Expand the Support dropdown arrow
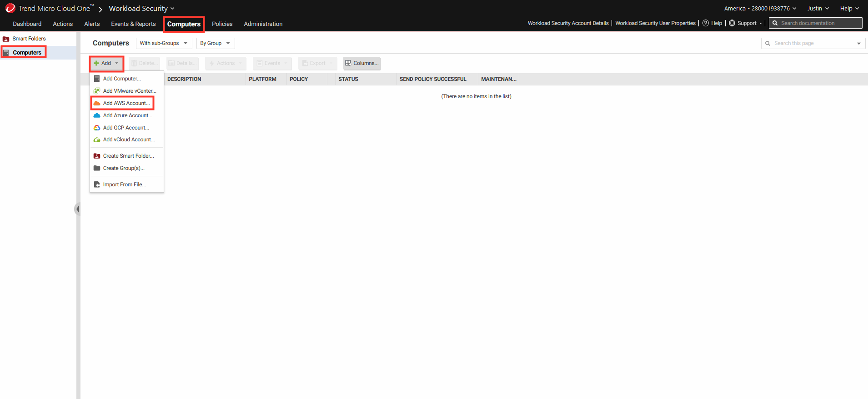The width and height of the screenshot is (868, 399). (761, 23)
